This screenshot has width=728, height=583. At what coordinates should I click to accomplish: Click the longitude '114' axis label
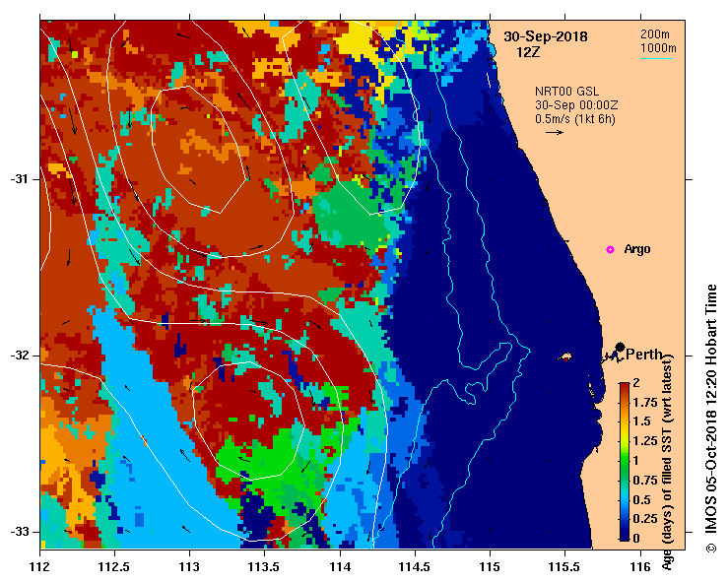[x=340, y=567]
